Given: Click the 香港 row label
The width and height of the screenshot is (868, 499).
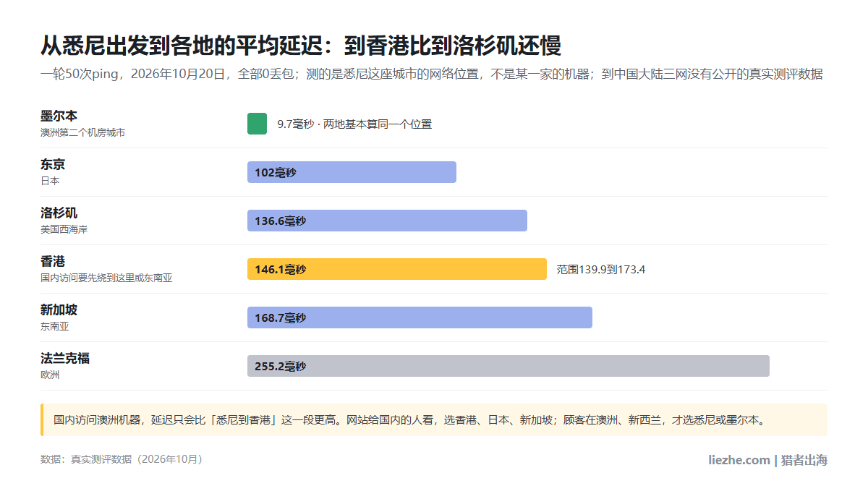Looking at the screenshot, I should pyautogui.click(x=53, y=261).
